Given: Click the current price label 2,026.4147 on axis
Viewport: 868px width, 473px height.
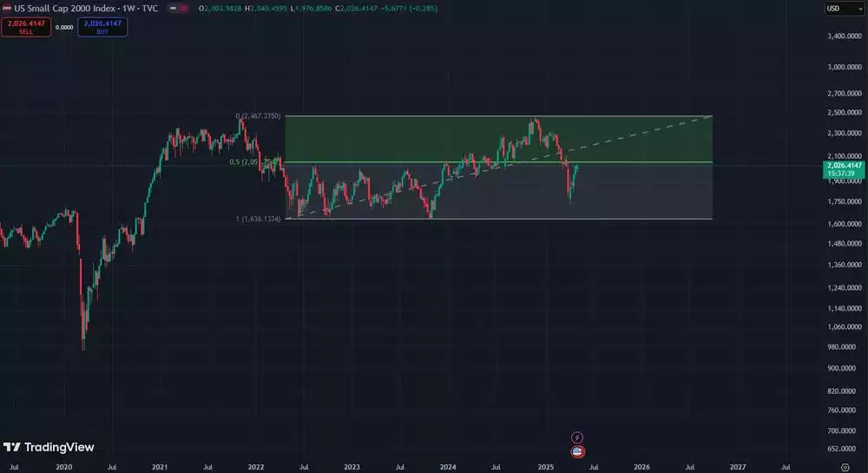Looking at the screenshot, I should tap(845, 169).
